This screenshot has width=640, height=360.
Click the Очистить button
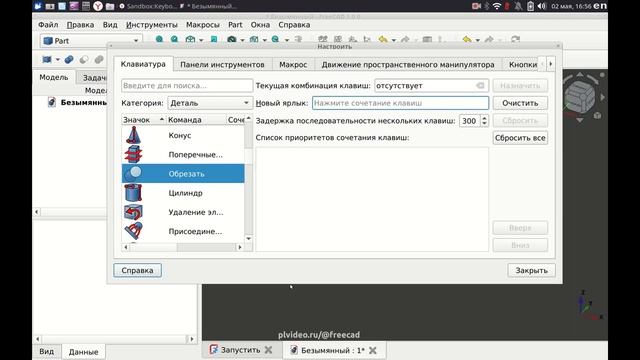520,103
